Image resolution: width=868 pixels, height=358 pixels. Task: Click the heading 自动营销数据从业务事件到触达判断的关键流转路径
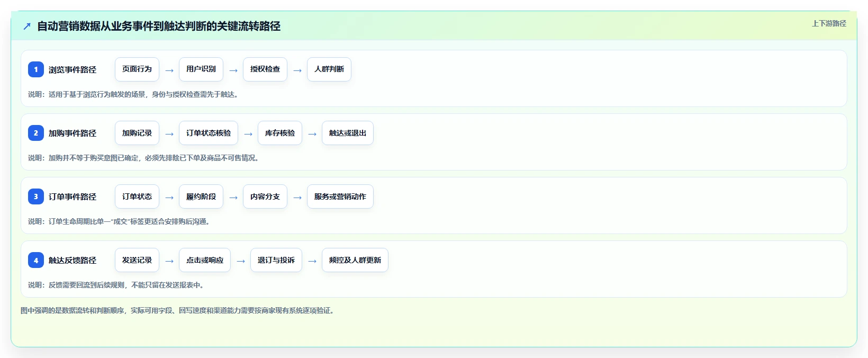159,26
